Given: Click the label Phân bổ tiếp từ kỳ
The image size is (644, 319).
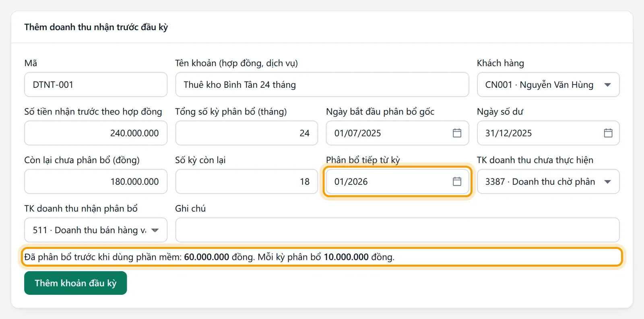Looking at the screenshot, I should tap(363, 160).
